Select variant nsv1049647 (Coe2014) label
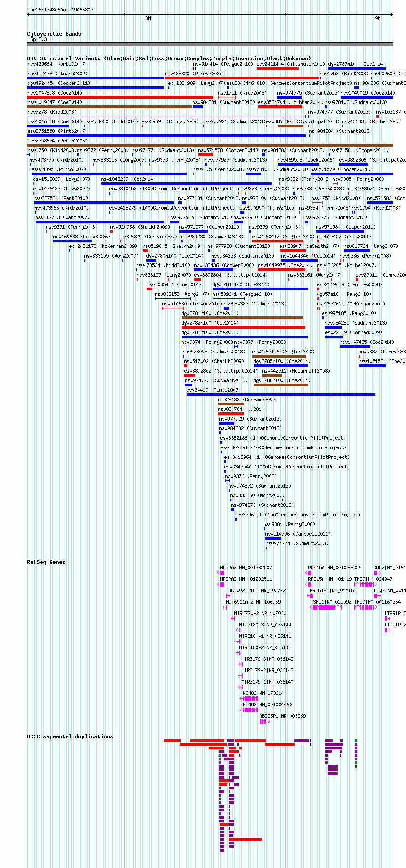406x868 pixels. 55,102
